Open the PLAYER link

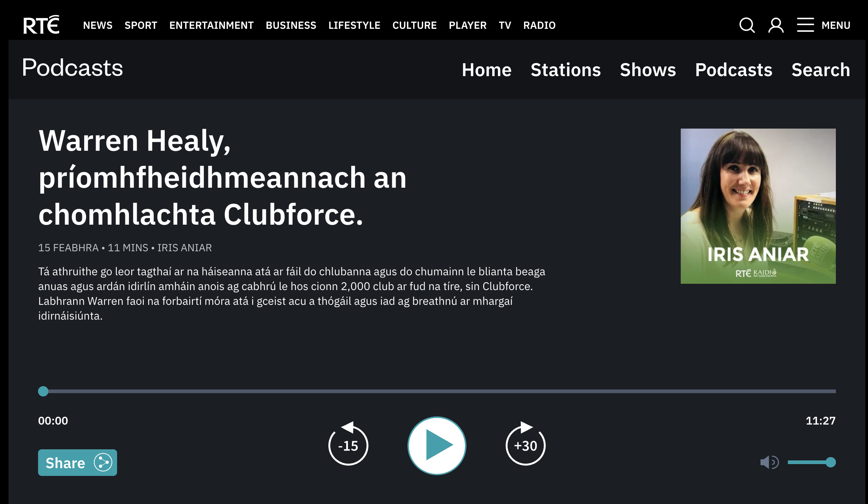(x=468, y=25)
